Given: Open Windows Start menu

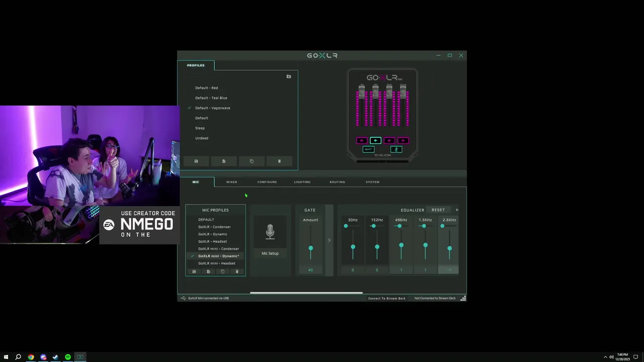Looking at the screenshot, I should (6, 357).
